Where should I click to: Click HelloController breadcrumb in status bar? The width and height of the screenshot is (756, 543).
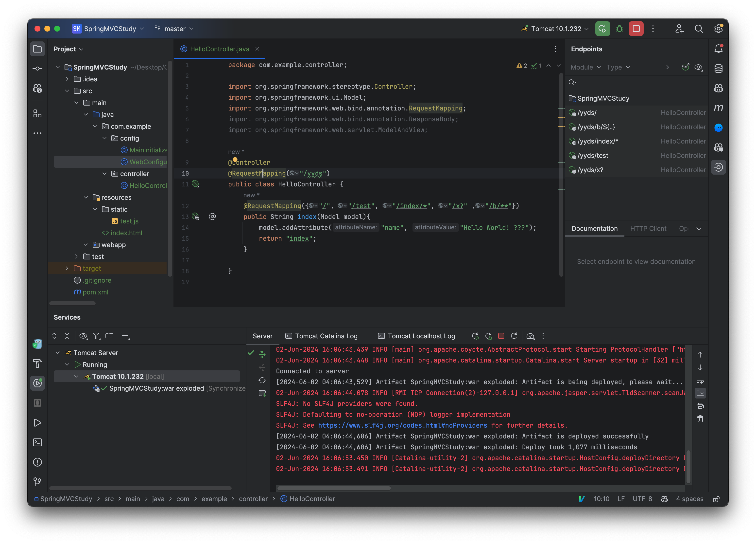coord(308,499)
